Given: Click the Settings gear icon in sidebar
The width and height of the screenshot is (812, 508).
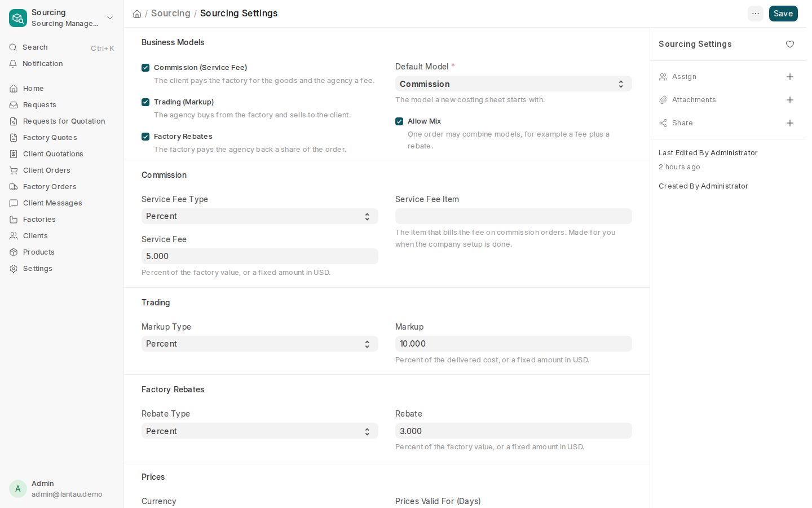Looking at the screenshot, I should pos(14,269).
